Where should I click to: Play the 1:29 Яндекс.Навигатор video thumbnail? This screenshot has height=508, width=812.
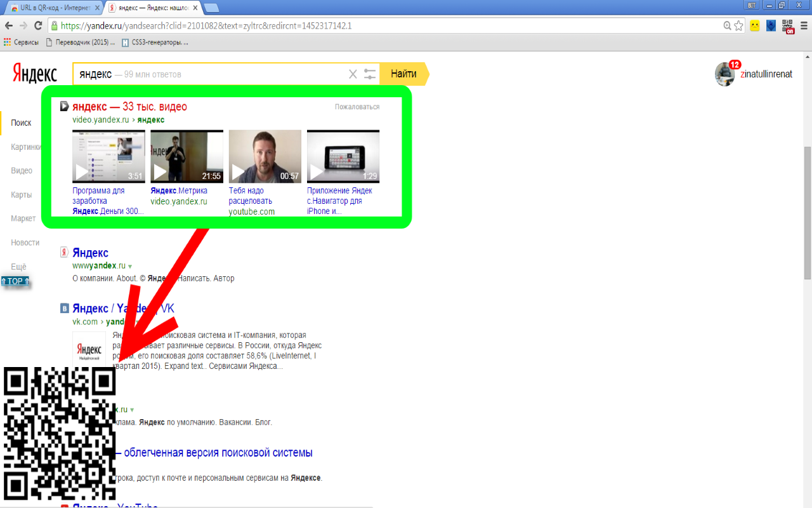point(343,156)
